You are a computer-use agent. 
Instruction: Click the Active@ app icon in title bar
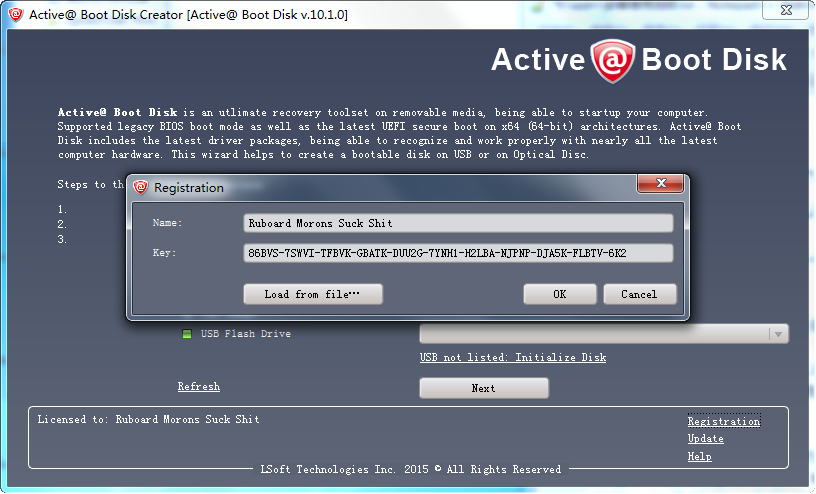tap(15, 14)
